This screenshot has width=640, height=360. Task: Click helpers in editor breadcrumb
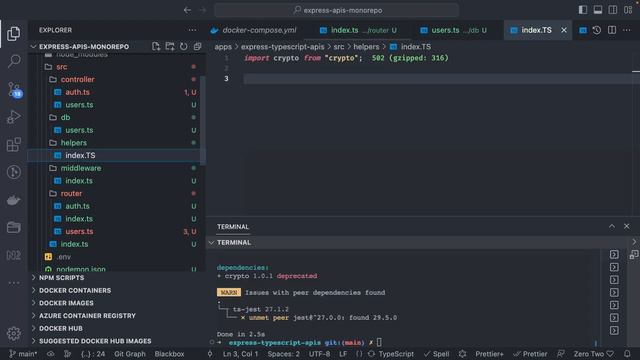pyautogui.click(x=366, y=47)
